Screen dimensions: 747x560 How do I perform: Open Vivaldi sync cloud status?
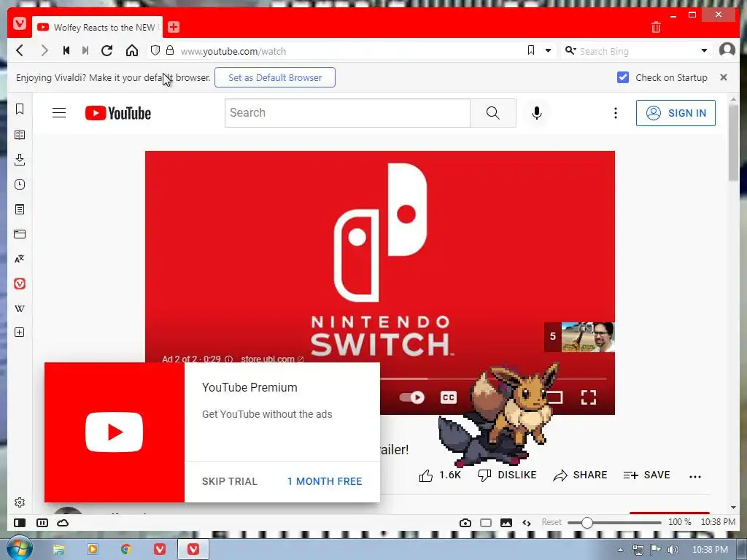point(63,523)
